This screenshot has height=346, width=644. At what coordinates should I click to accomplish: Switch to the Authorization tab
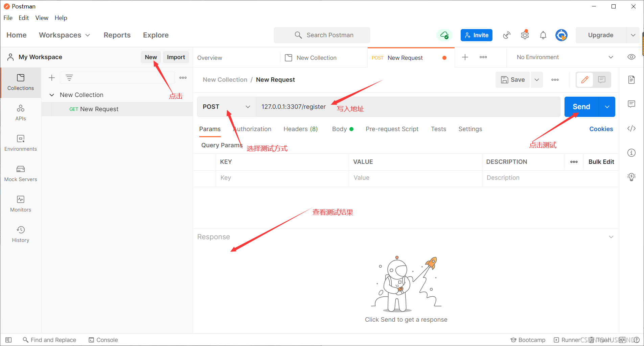[252, 129]
